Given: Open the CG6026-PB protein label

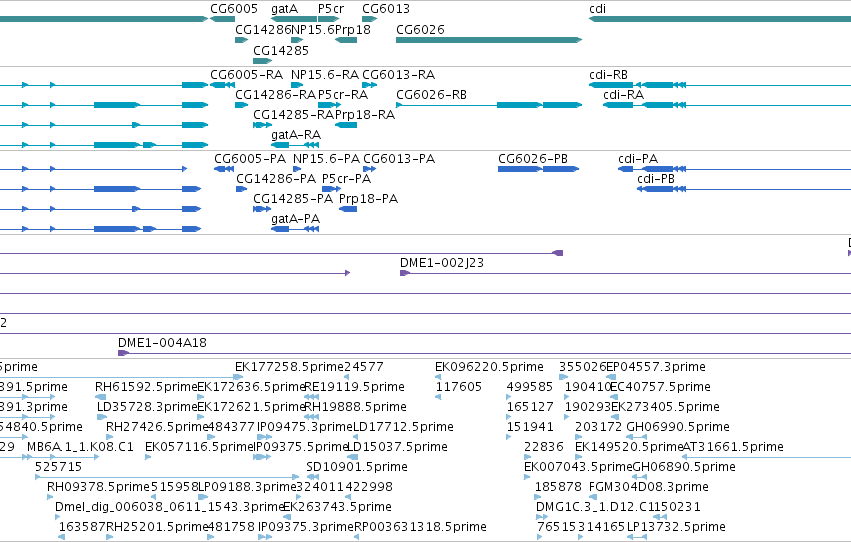Looking at the screenshot, I should [x=533, y=158].
